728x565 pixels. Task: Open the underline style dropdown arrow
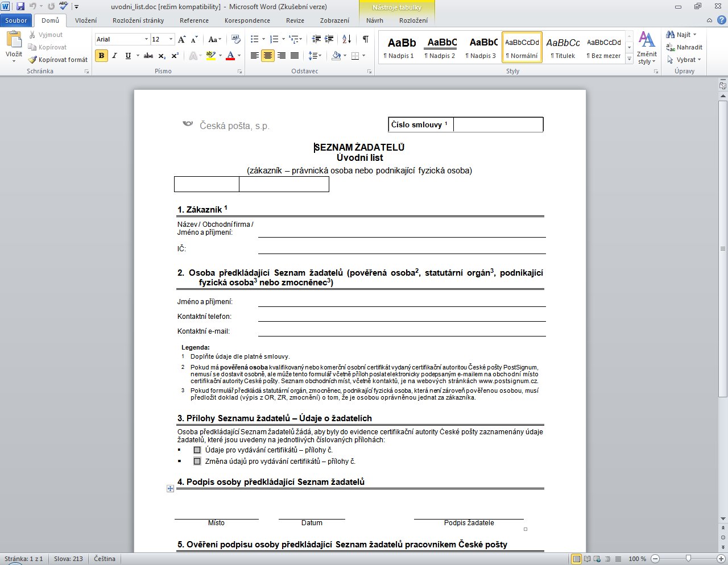click(x=136, y=56)
